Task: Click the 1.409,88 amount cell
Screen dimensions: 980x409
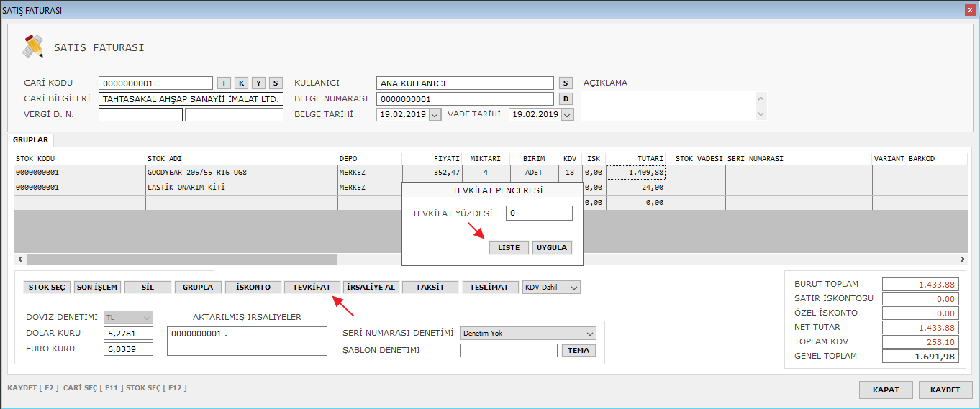Action: tap(636, 173)
